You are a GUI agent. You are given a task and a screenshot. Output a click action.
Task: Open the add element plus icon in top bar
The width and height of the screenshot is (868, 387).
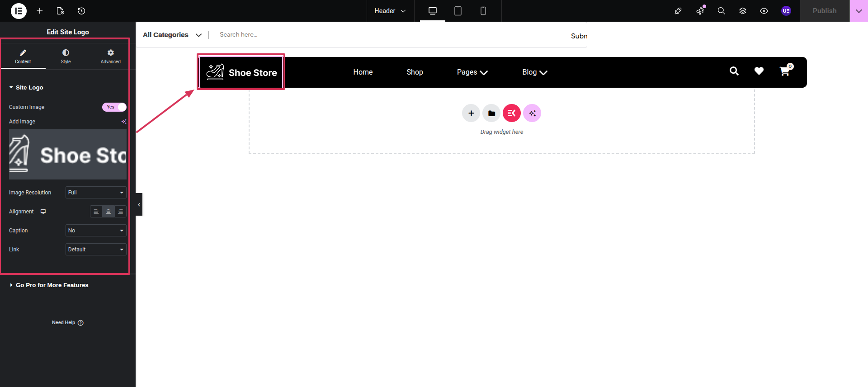pyautogui.click(x=40, y=11)
